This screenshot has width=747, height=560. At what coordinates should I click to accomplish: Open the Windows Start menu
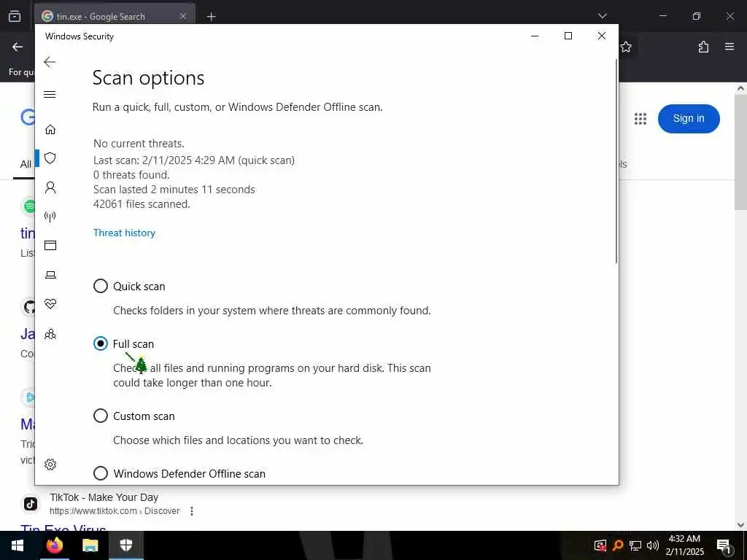(18, 545)
